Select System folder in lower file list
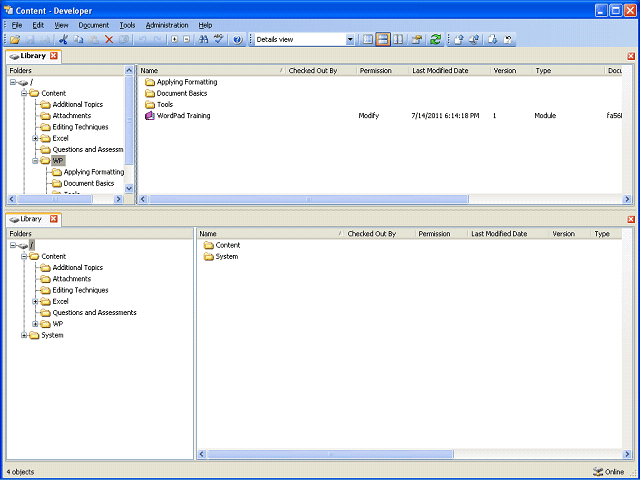The image size is (640, 480). click(221, 257)
